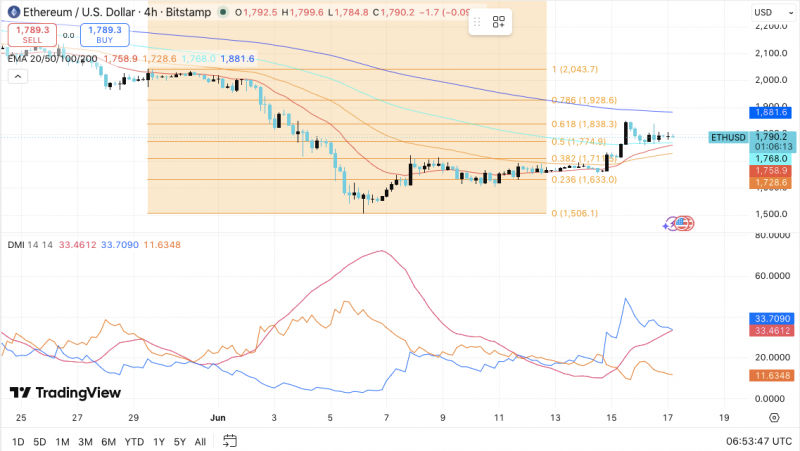Select the 3M time range

click(85, 442)
